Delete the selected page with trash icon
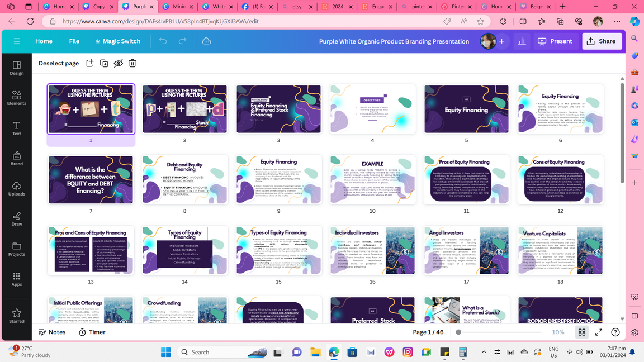This screenshot has width=644, height=362. (132, 63)
